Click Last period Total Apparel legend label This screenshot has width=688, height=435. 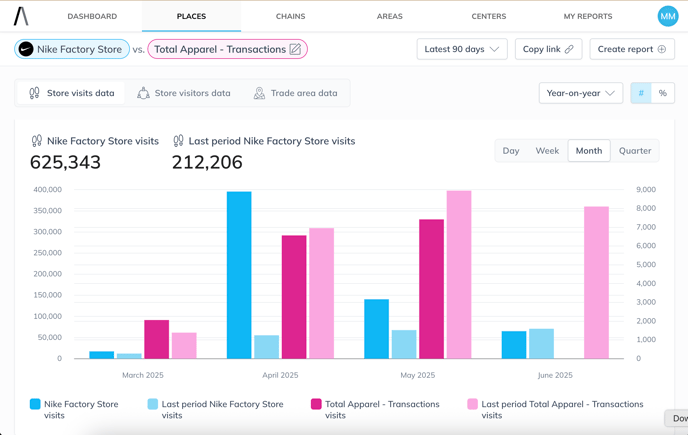562,410
